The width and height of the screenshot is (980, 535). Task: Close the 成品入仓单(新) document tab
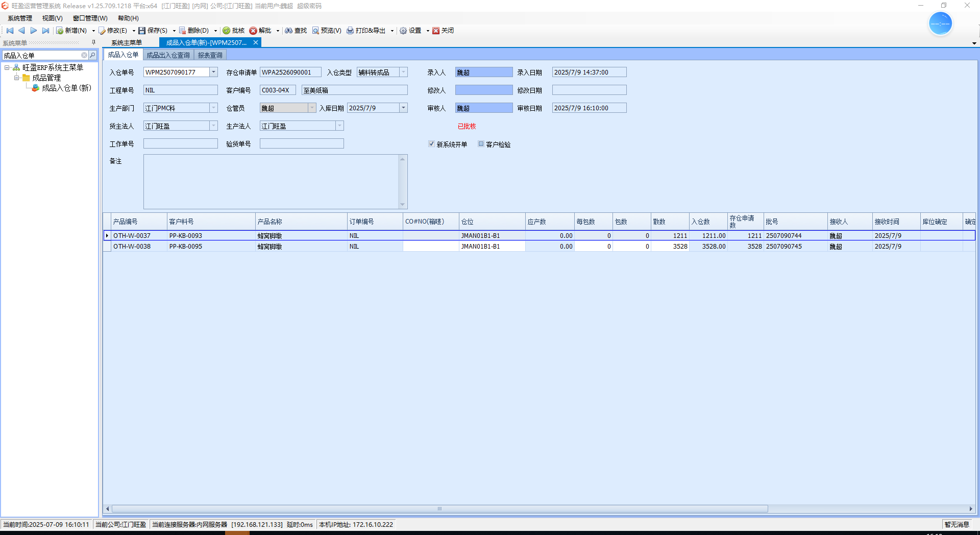coord(256,42)
